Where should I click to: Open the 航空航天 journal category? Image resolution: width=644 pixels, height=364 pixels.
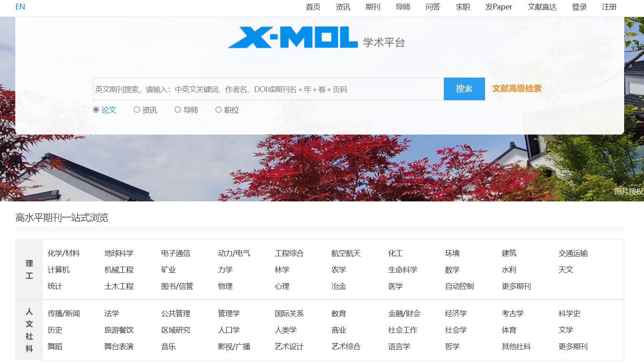click(346, 253)
